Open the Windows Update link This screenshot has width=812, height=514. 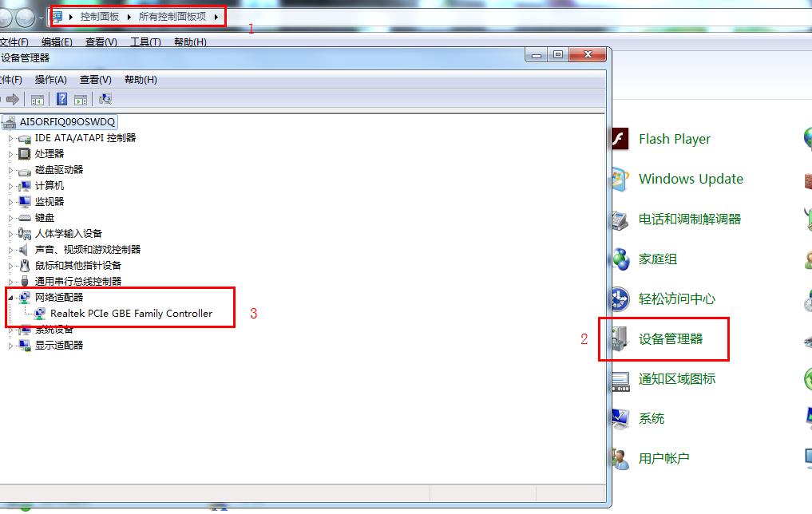point(691,179)
